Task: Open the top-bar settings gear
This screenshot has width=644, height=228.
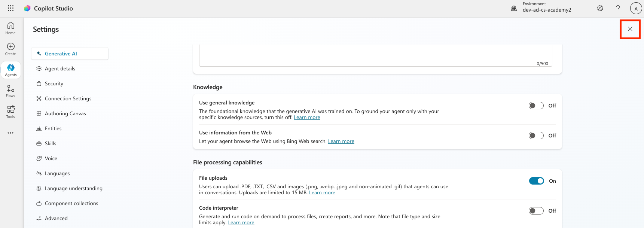Action: [600, 8]
